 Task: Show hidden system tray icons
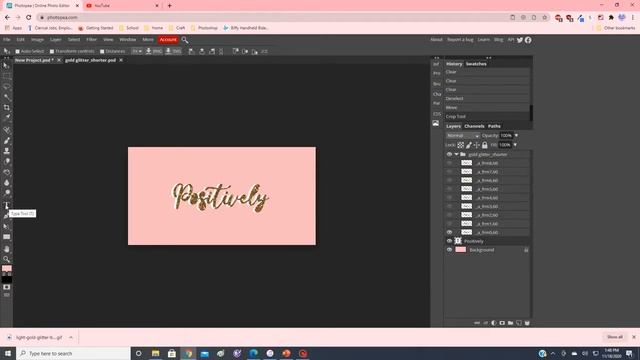click(x=553, y=353)
